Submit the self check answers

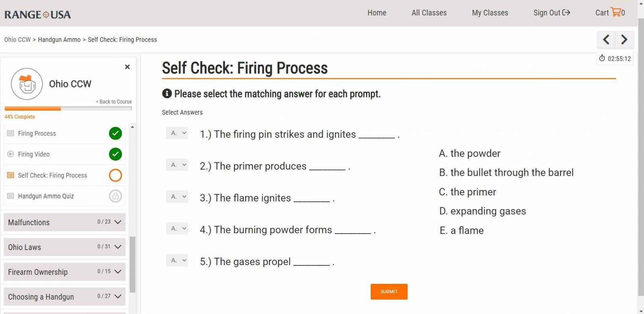[x=389, y=291]
